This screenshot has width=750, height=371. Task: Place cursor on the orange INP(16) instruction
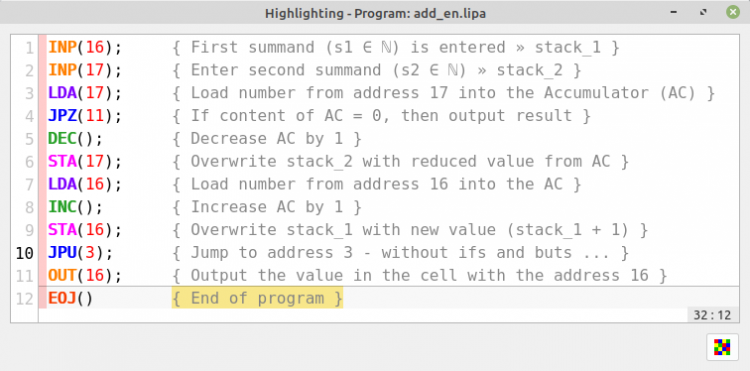point(85,47)
